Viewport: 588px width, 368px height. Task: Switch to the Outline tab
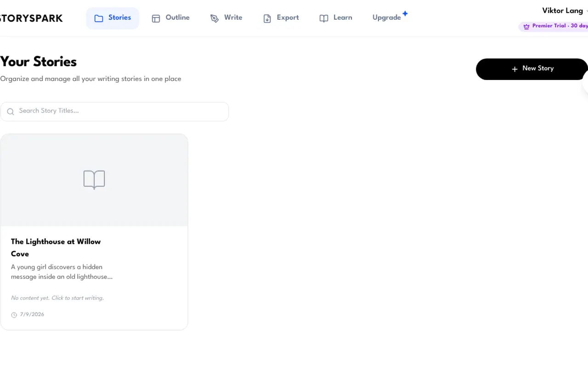(170, 18)
